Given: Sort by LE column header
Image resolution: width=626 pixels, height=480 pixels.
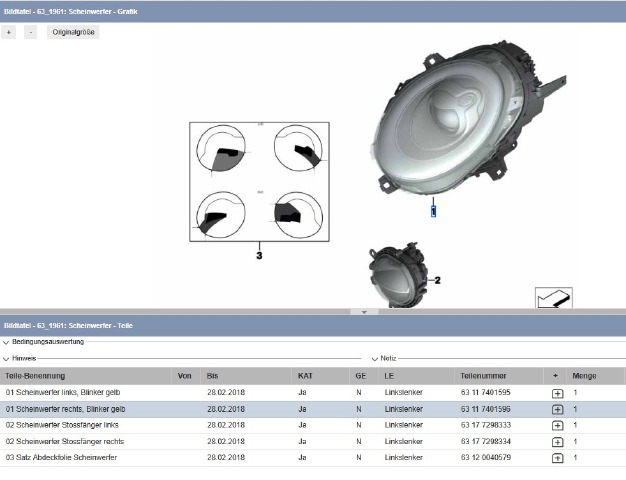Looking at the screenshot, I should click(417, 376).
